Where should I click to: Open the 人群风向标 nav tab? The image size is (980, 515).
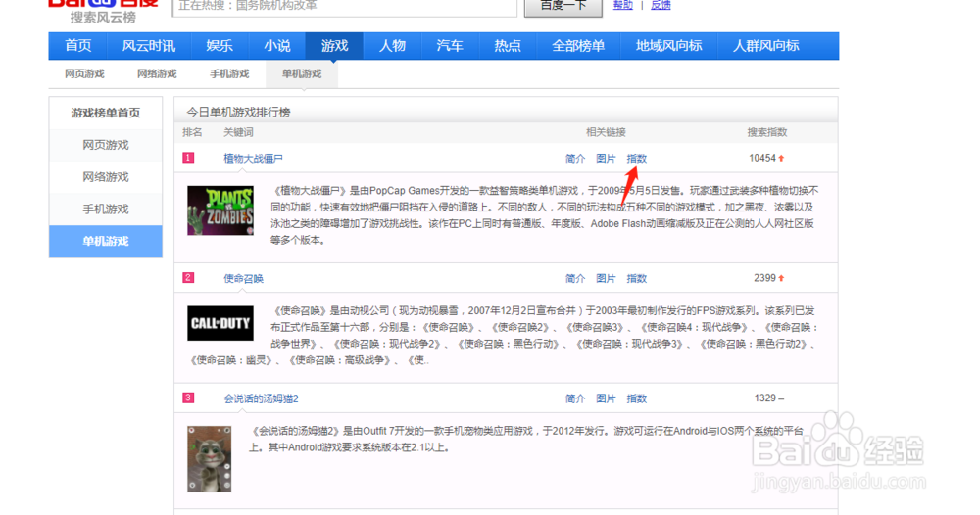(765, 46)
